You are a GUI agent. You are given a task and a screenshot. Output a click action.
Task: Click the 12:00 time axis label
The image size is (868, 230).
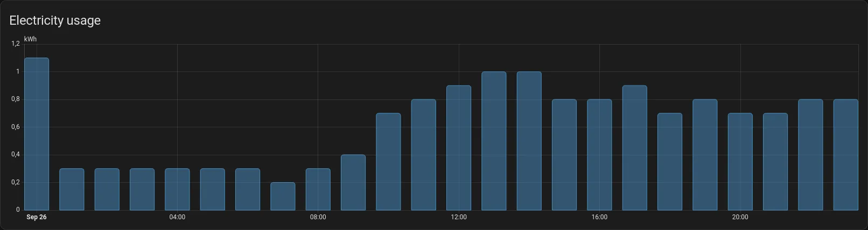pos(459,217)
